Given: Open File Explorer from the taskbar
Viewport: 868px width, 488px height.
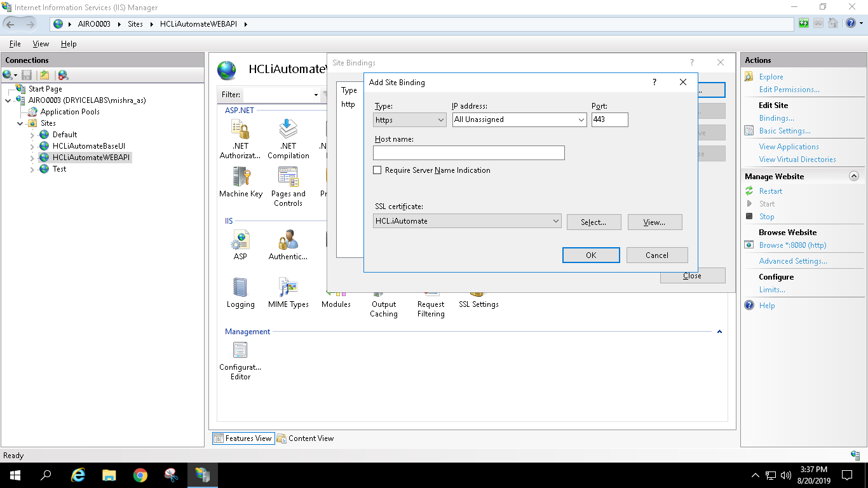Looking at the screenshot, I should 109,475.
